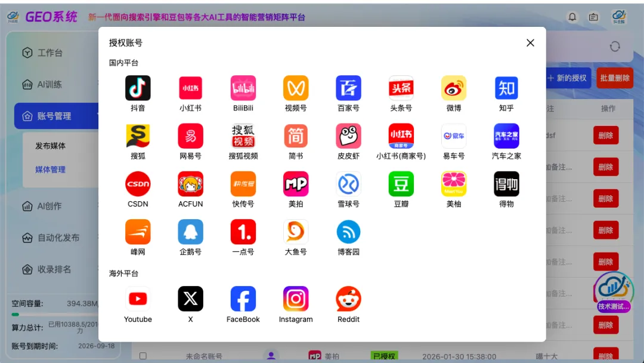Pick the FaceBook platform icon
The width and height of the screenshot is (644, 363).
[x=243, y=299]
